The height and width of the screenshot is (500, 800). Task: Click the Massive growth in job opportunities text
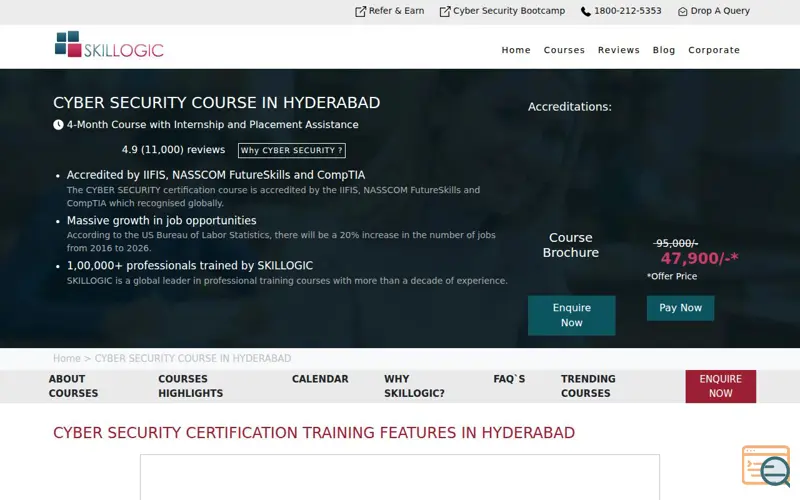pos(161,220)
